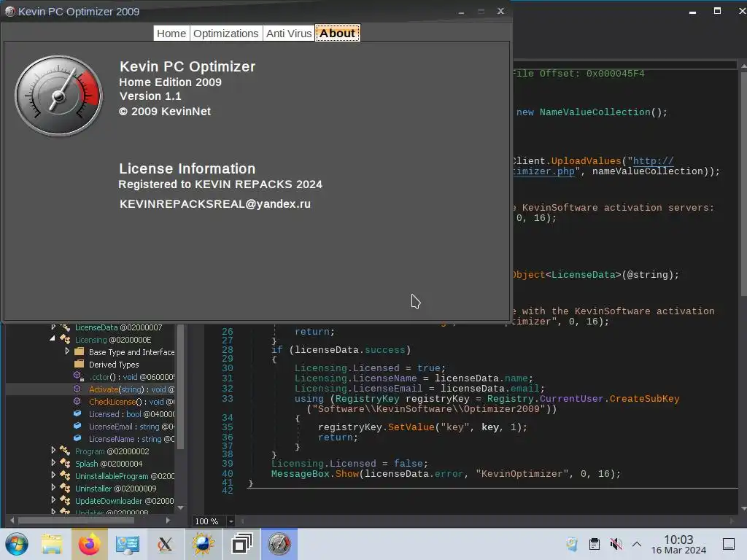747x560 pixels.
Task: Click the tree panel horizontal scrollbar thumb
Action: [x=76, y=521]
